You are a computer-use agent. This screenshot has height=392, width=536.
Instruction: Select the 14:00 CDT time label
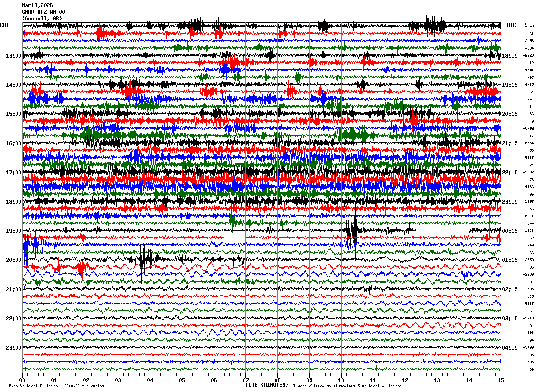(14, 85)
